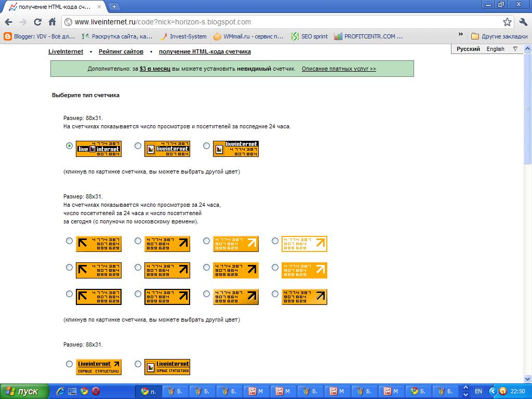Select radio for first-row black up-right arrow counter
This screenshot has width=532, height=399.
coord(138,241)
